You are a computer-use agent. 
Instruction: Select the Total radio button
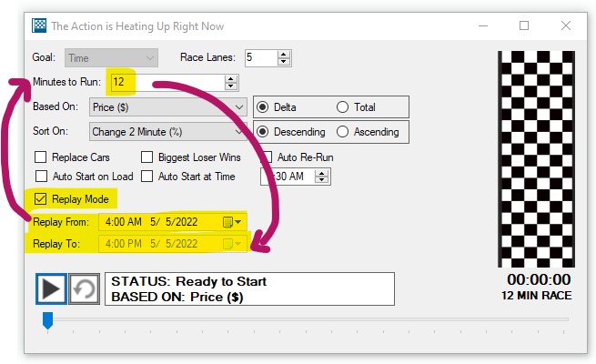pyautogui.click(x=342, y=106)
